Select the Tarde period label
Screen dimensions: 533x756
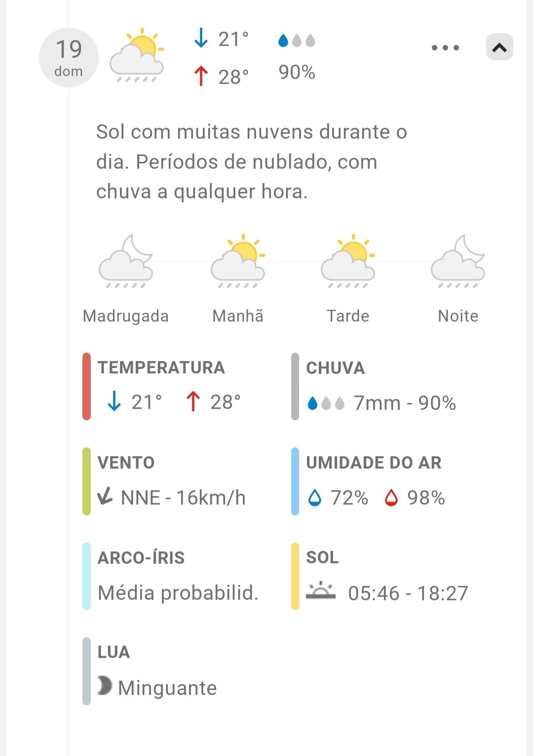(348, 316)
